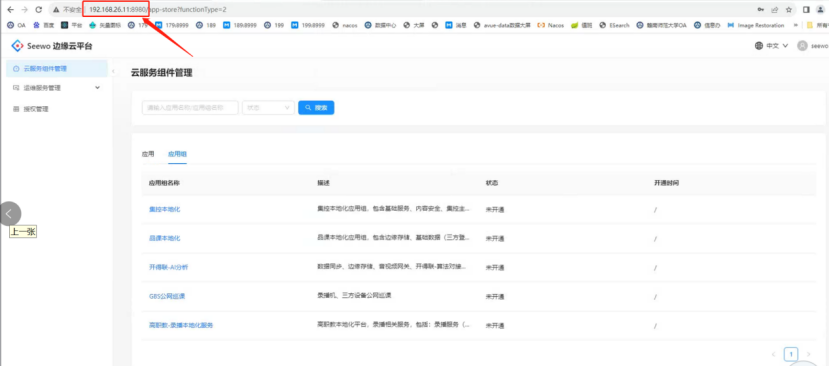Click the 应用组名称 column header
This screenshot has width=829, height=366.
164,182
